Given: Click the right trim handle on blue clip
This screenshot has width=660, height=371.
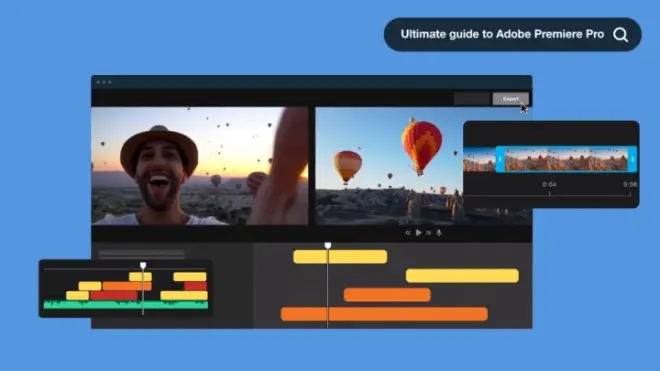Looking at the screenshot, I should [632, 159].
